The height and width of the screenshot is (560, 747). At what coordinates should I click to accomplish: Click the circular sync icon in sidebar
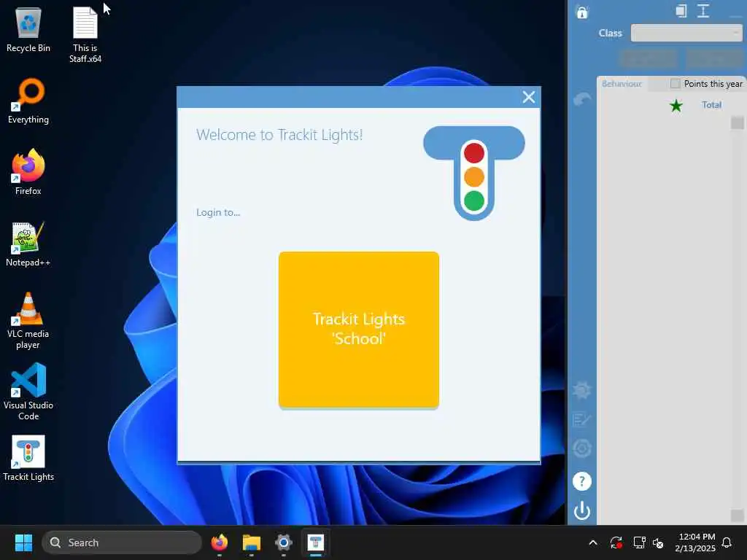[x=581, y=448]
